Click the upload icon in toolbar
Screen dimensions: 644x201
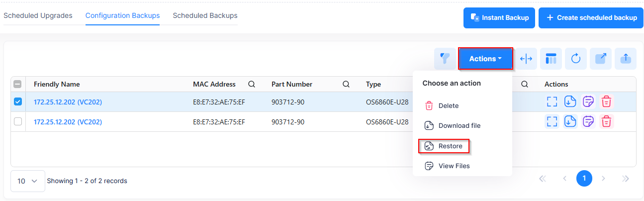[626, 59]
